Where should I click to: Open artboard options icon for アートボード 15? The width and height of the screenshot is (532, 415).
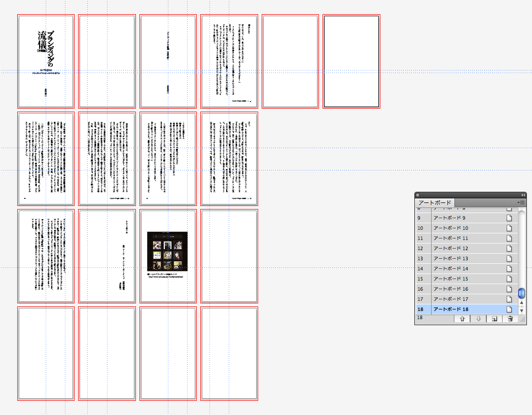tap(509, 279)
